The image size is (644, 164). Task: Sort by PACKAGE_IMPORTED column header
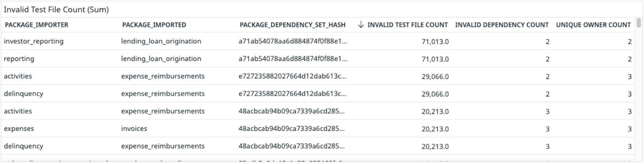[x=154, y=25]
